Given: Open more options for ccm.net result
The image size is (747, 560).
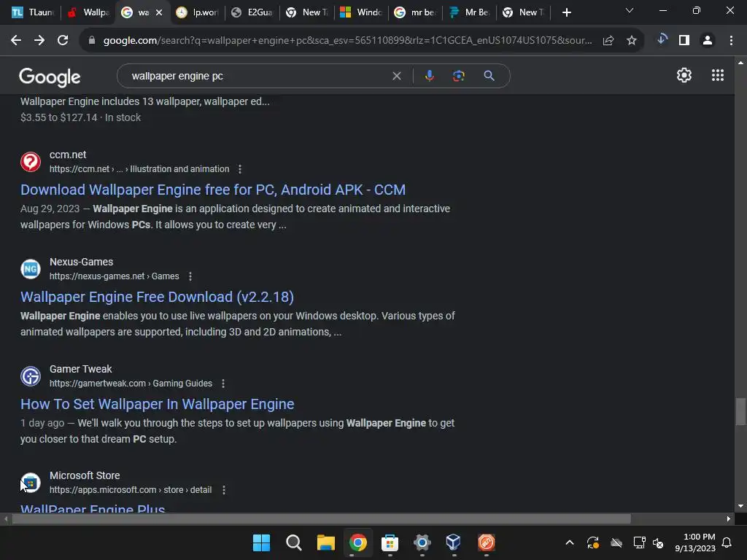Looking at the screenshot, I should [240, 169].
